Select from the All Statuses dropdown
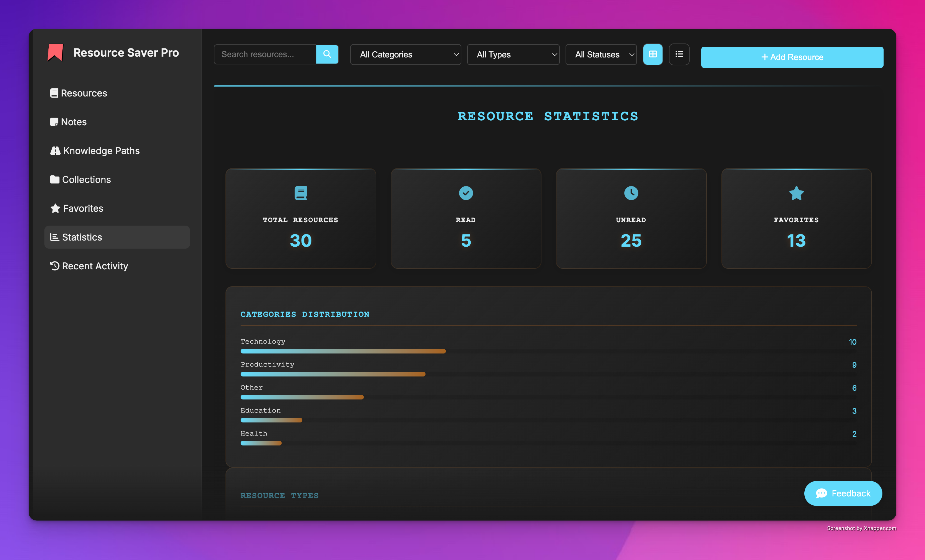Image resolution: width=925 pixels, height=560 pixels. pyautogui.click(x=600, y=54)
